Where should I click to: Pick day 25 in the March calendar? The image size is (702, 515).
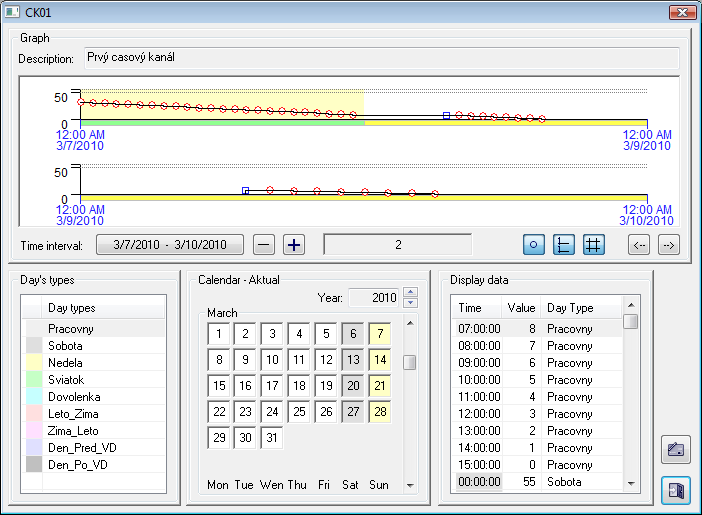click(299, 412)
